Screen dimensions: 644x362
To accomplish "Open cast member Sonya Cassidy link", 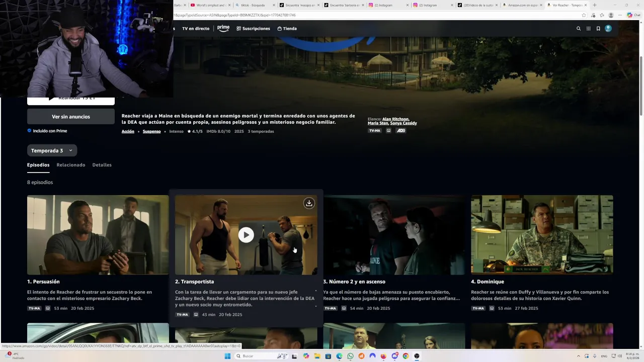I will tap(404, 123).
